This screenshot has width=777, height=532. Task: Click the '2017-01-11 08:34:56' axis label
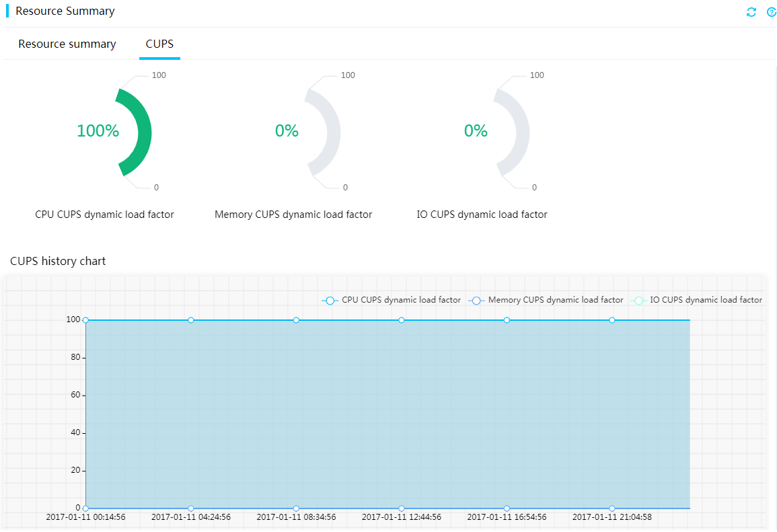[x=296, y=517]
